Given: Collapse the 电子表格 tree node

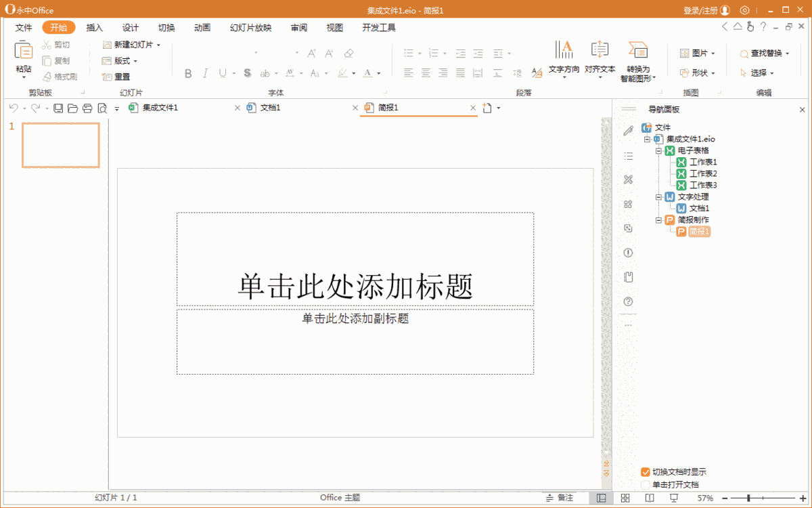Looking at the screenshot, I should click(657, 150).
